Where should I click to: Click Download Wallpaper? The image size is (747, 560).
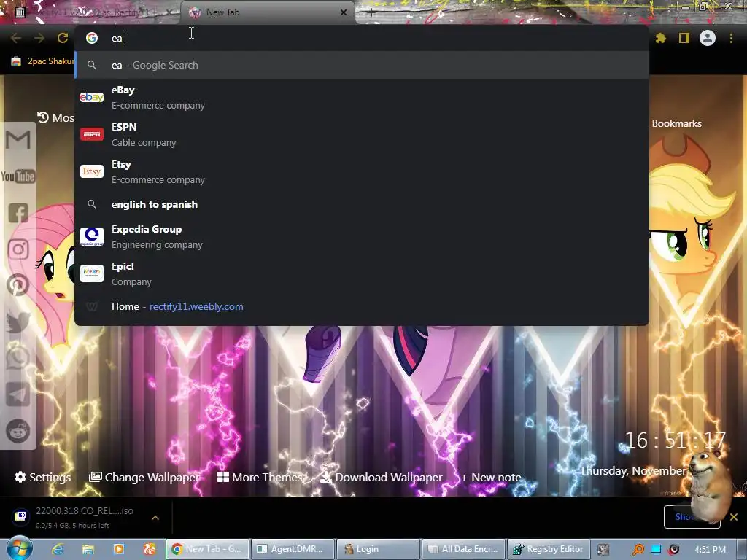click(x=381, y=477)
